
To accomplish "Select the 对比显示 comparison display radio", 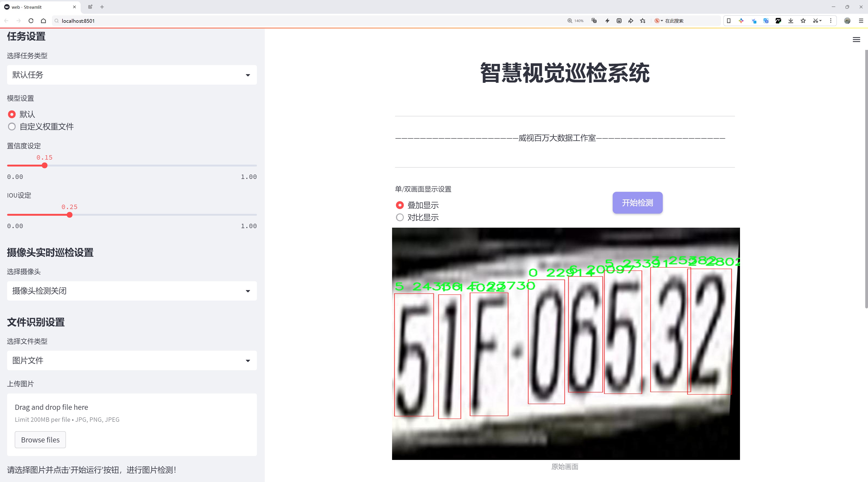I will [400, 217].
